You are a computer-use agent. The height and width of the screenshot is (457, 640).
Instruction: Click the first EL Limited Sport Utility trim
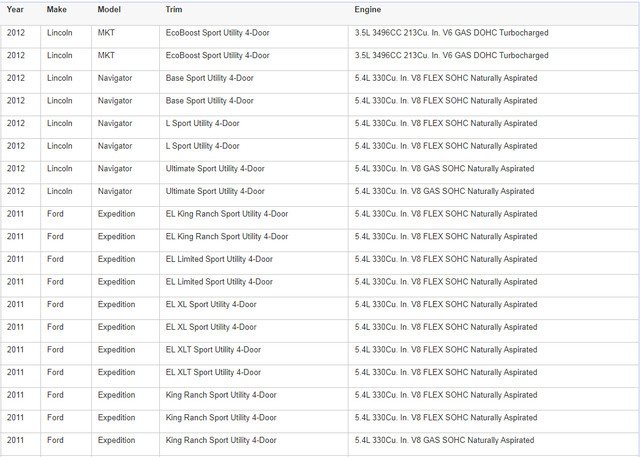click(219, 259)
